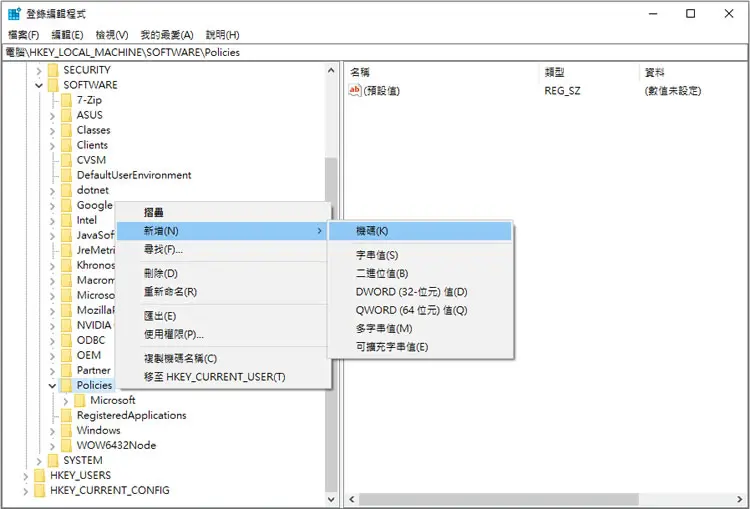The width and height of the screenshot is (750, 509).
Task: Click the registry path address bar
Action: click(375, 53)
